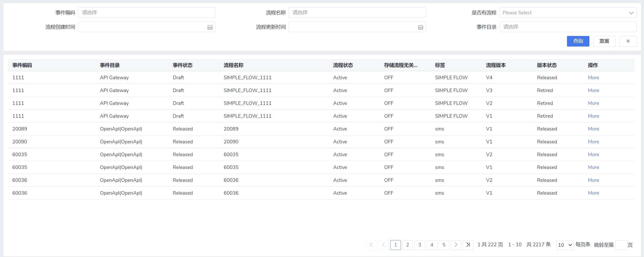
Task: Go to page 5
Action: click(444, 245)
